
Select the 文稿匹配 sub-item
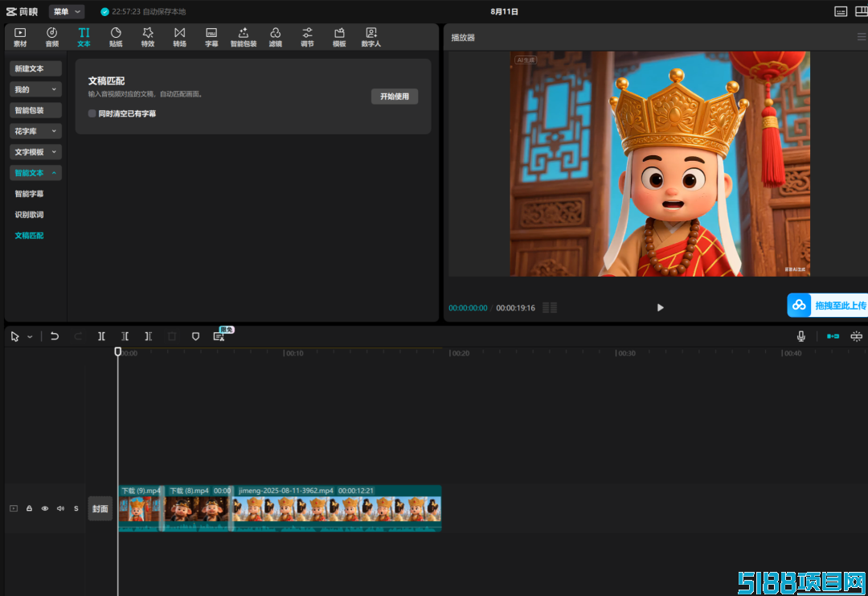tap(30, 236)
